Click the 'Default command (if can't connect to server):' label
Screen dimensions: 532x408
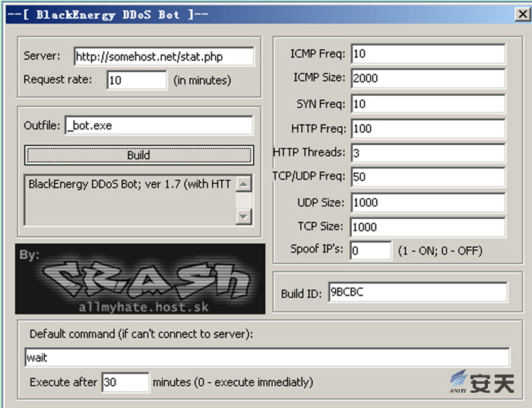[141, 334]
